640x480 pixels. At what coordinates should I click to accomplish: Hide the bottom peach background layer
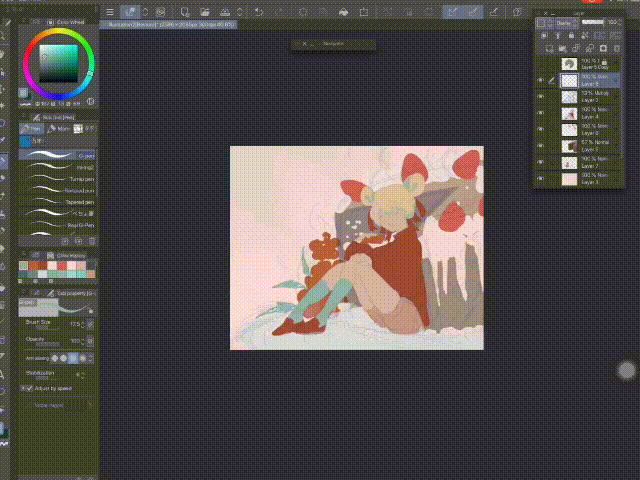541,179
